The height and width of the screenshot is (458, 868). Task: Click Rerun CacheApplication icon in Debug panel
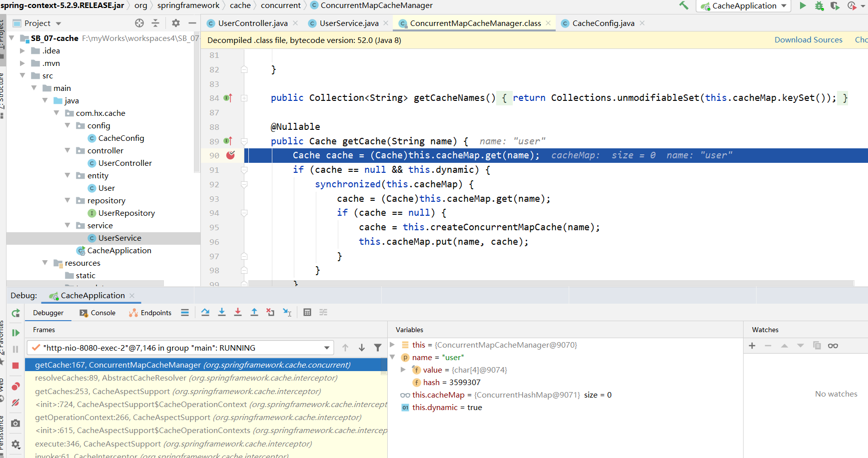(x=15, y=313)
